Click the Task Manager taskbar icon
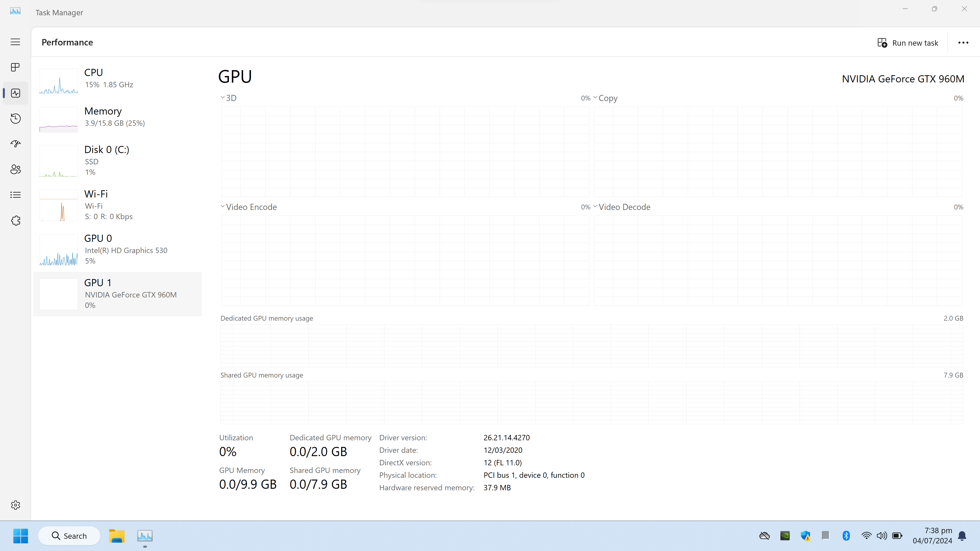The width and height of the screenshot is (980, 551). (145, 536)
